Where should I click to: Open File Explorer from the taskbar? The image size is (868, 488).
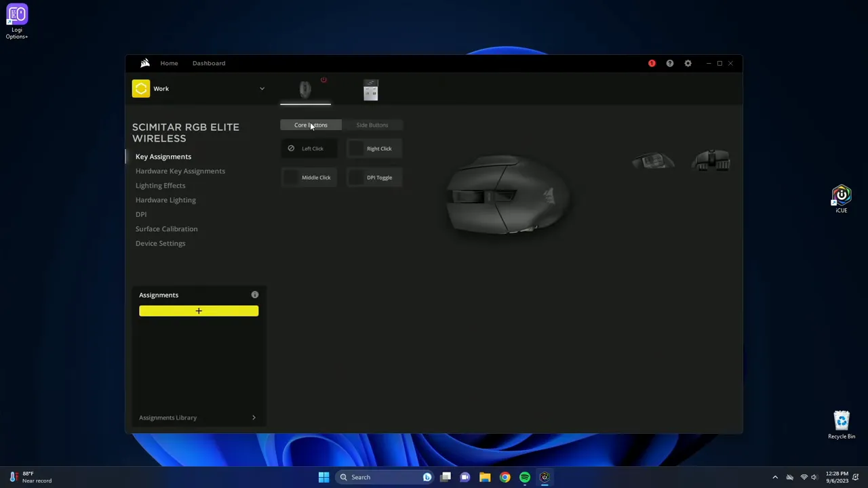(485, 477)
